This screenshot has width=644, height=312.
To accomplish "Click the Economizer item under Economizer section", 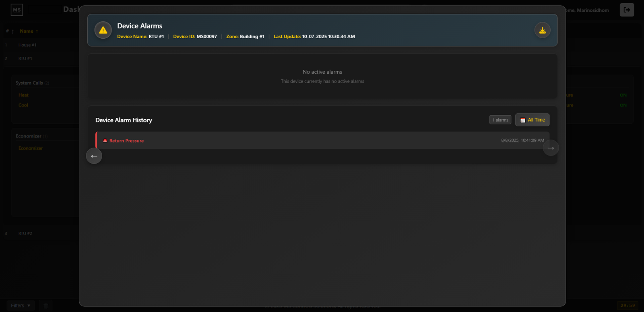I will [31, 148].
